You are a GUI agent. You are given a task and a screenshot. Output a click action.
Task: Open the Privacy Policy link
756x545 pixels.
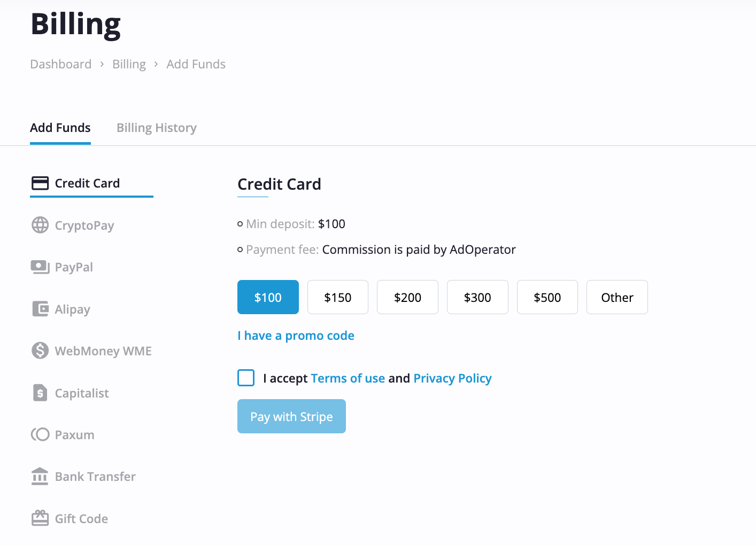pyautogui.click(x=452, y=378)
